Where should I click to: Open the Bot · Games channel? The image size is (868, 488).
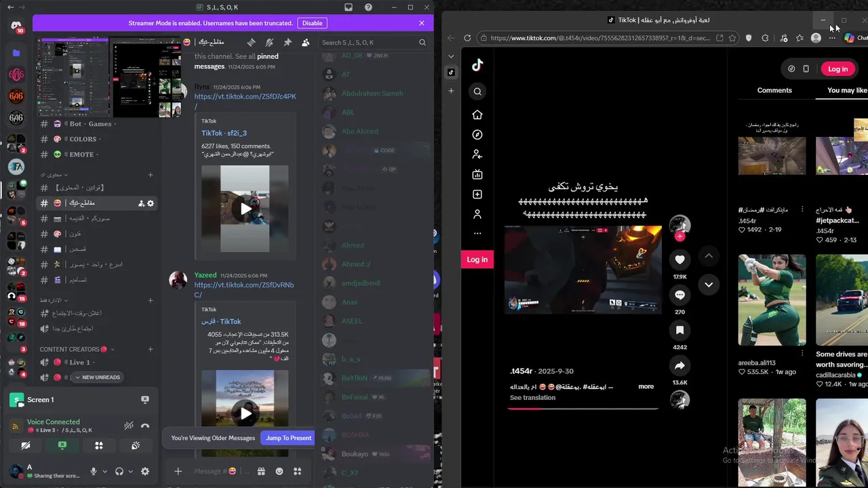coord(97,124)
